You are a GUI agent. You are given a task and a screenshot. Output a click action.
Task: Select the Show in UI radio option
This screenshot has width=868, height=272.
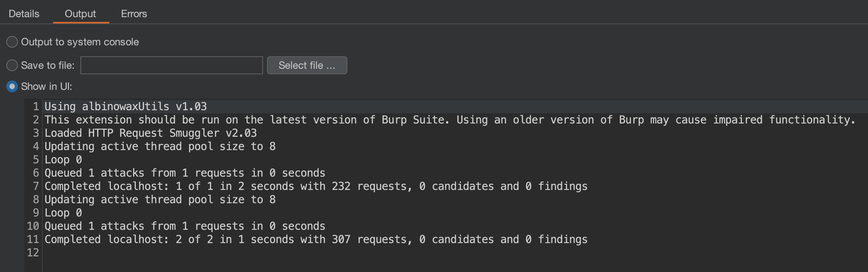click(x=12, y=86)
